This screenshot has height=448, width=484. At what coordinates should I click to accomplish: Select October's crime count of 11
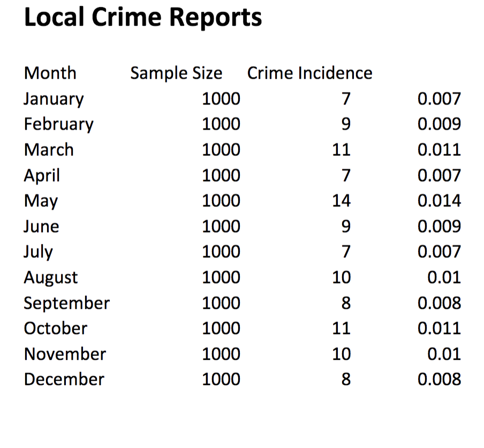click(x=343, y=328)
